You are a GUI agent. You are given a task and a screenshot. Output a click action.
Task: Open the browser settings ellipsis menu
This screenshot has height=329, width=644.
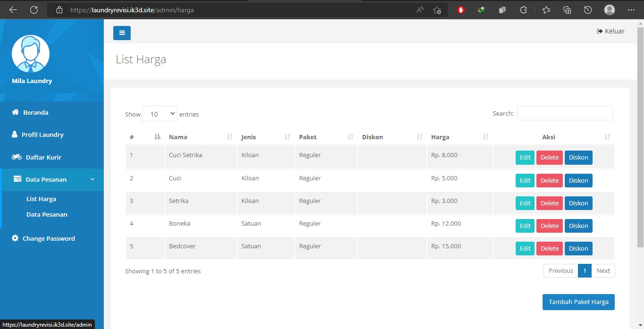(x=631, y=10)
